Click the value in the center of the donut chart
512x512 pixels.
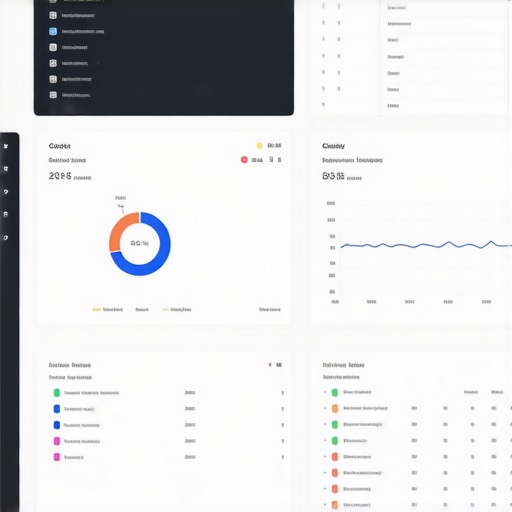(x=140, y=243)
